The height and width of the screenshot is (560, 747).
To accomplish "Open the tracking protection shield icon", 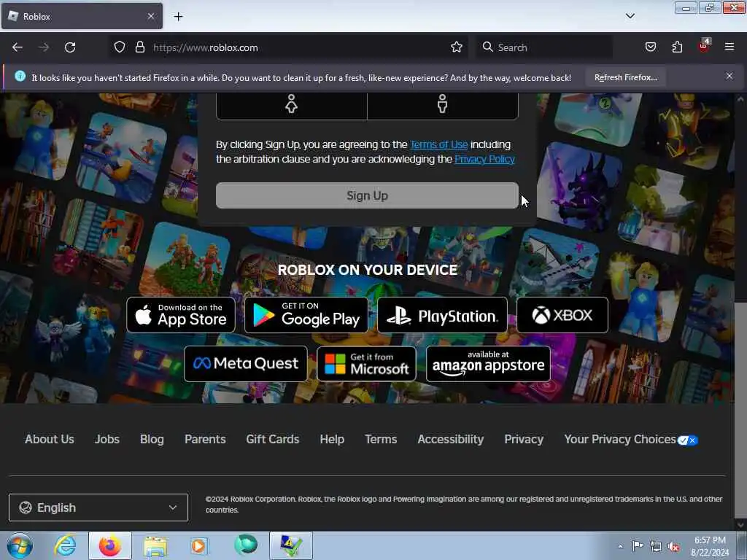I will coord(120,47).
